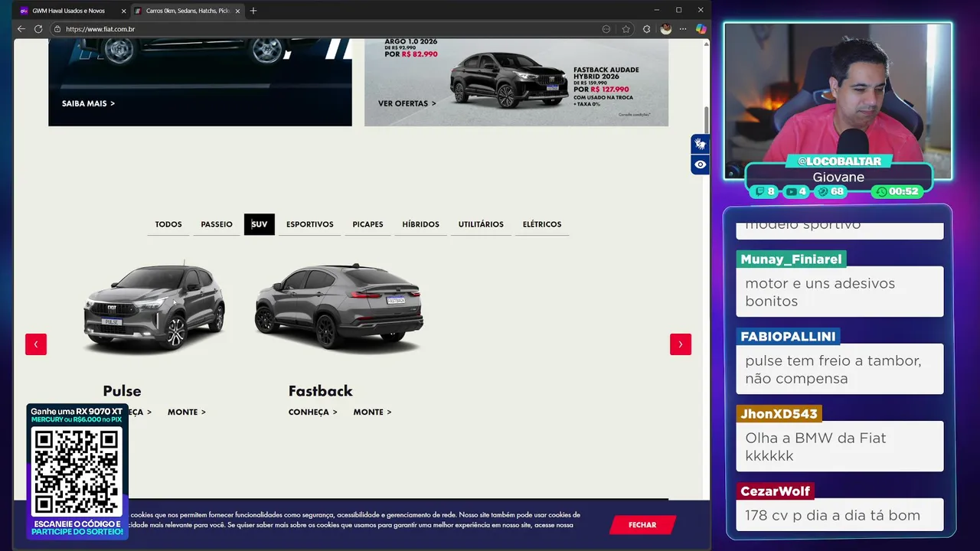This screenshot has height=551, width=980.
Task: Select the HÍBRIDOS category tab
Action: pyautogui.click(x=421, y=224)
